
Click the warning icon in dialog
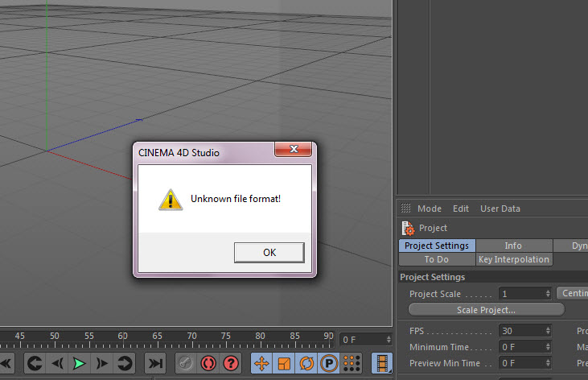(x=171, y=200)
